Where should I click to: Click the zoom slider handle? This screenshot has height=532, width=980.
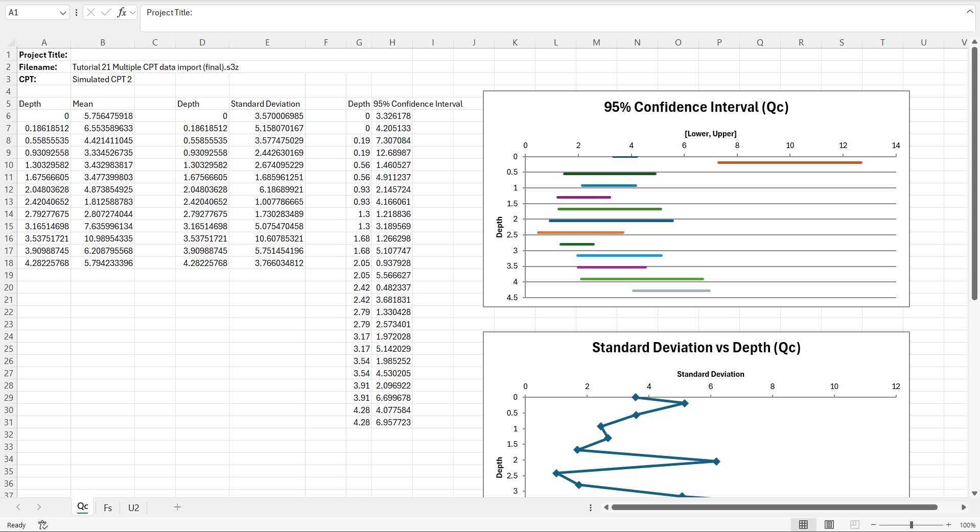(911, 525)
